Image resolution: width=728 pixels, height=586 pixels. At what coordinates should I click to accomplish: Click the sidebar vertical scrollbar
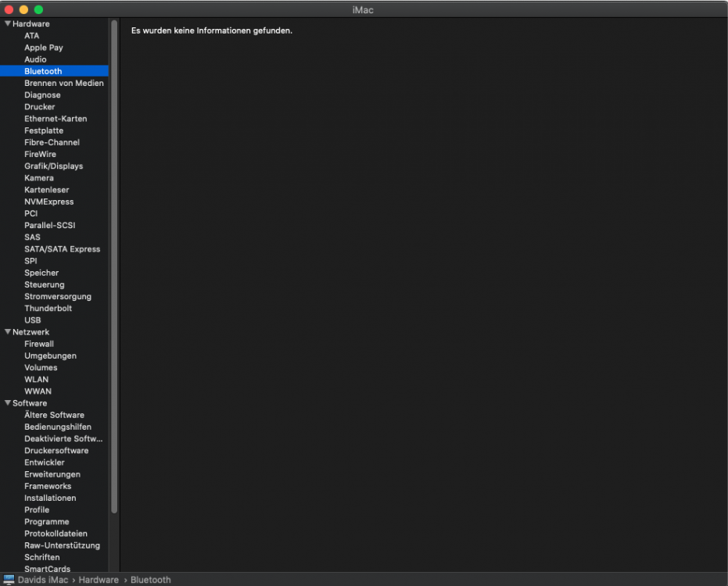[114, 266]
